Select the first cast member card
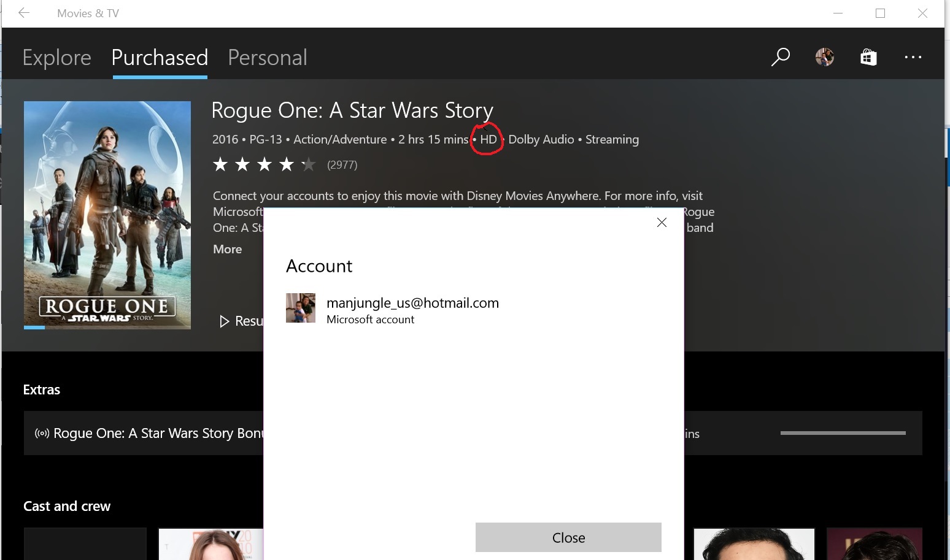This screenshot has height=560, width=950. coord(85,543)
